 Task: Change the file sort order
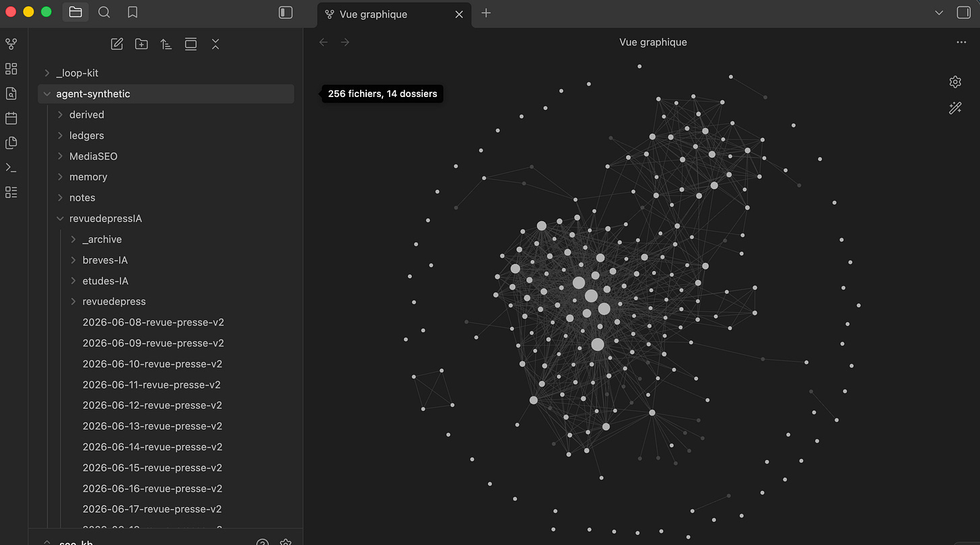click(x=166, y=44)
